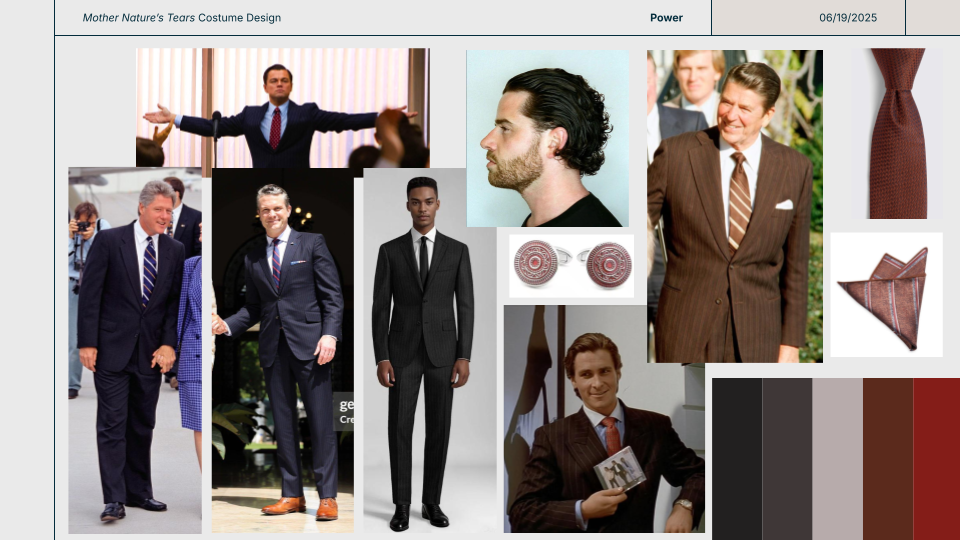Click the folded brown pocket square image
This screenshot has height=540, width=960.
pos(886,295)
